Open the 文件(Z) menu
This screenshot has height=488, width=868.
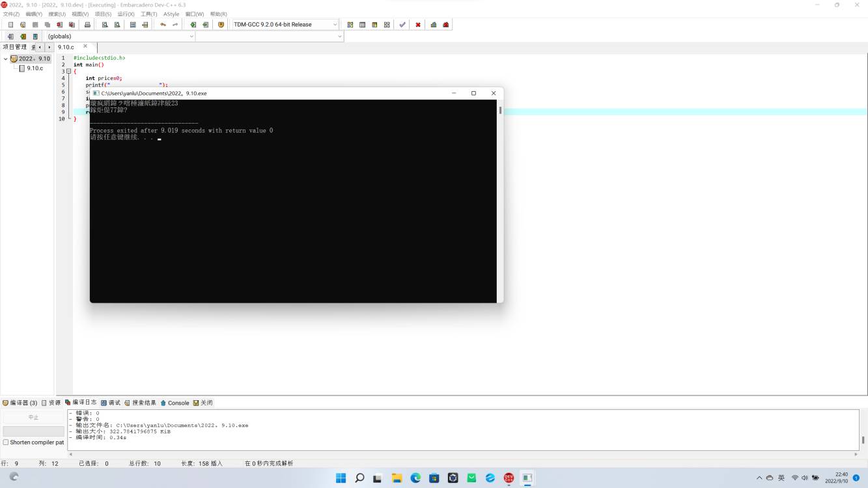[11, 14]
